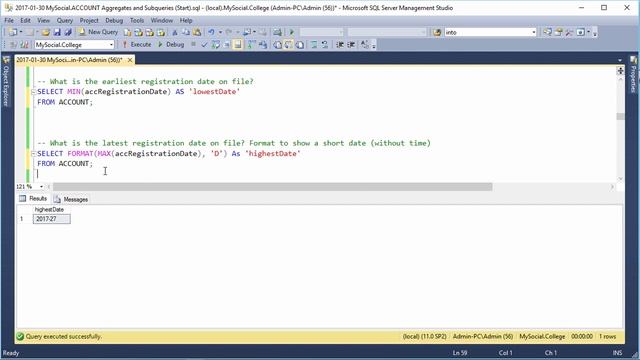Click the Save All icon
640x360 pixels.
click(x=68, y=32)
